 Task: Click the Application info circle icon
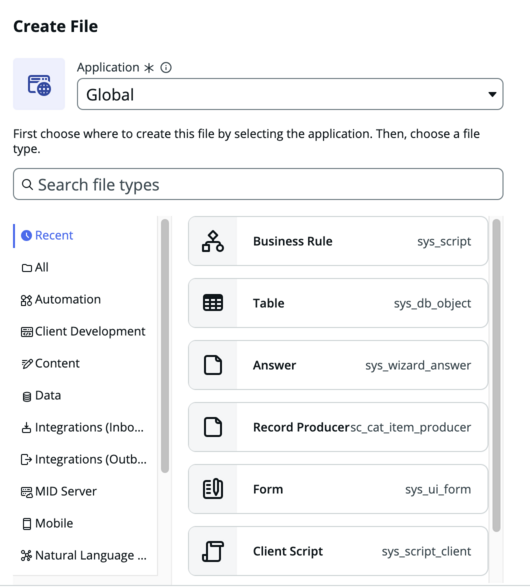click(x=166, y=68)
